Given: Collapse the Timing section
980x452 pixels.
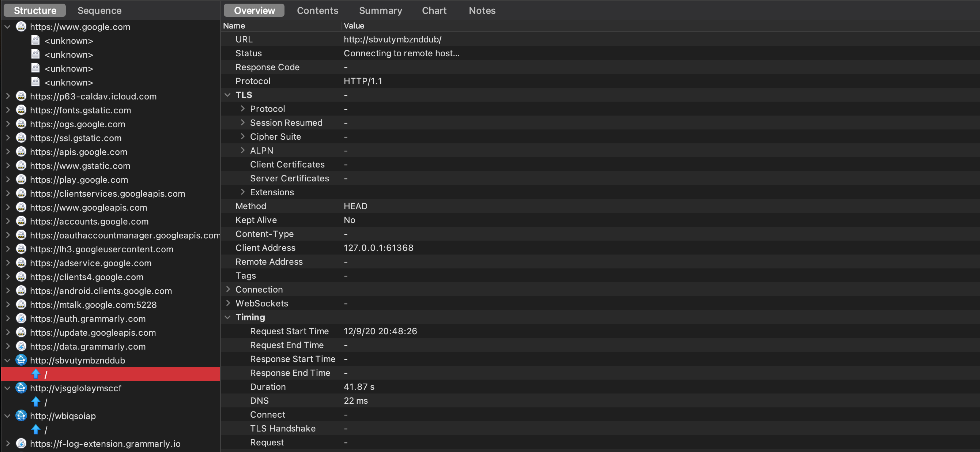Looking at the screenshot, I should 228,317.
